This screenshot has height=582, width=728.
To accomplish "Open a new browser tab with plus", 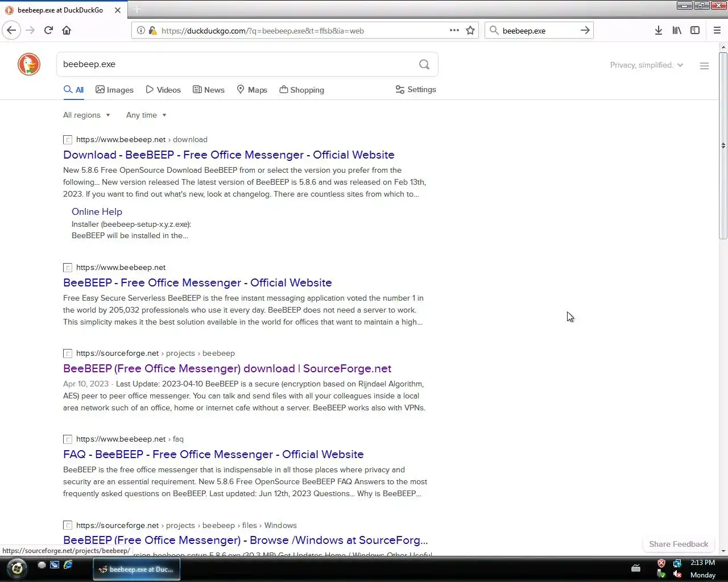I will [x=137, y=10].
